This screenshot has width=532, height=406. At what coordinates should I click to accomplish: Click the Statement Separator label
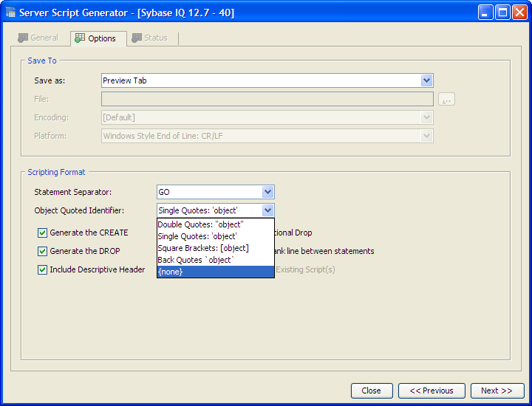point(72,192)
